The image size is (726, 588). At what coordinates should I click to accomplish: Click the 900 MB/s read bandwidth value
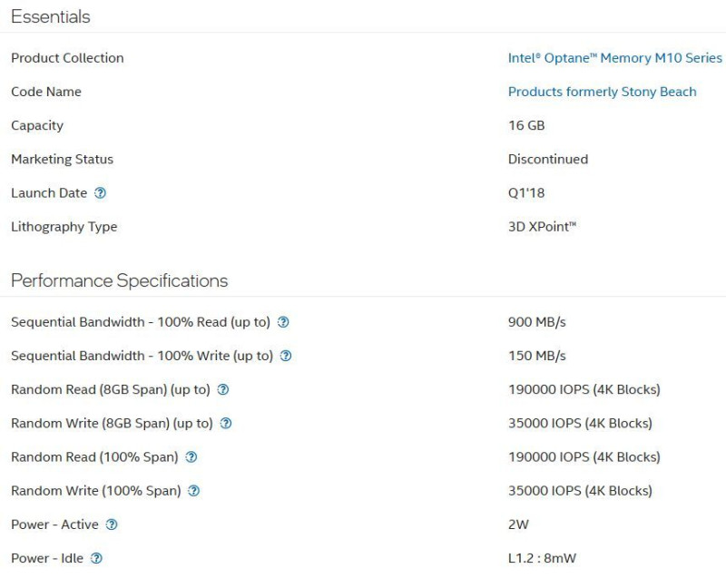(x=537, y=322)
